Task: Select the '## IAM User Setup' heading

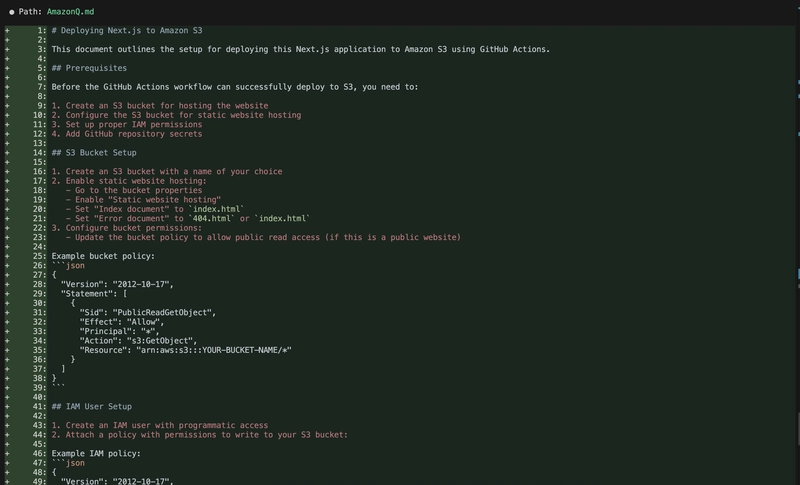Action: coord(91,407)
